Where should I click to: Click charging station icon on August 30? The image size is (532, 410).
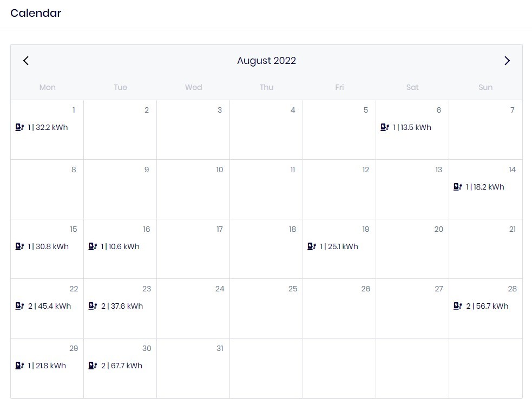[93, 366]
